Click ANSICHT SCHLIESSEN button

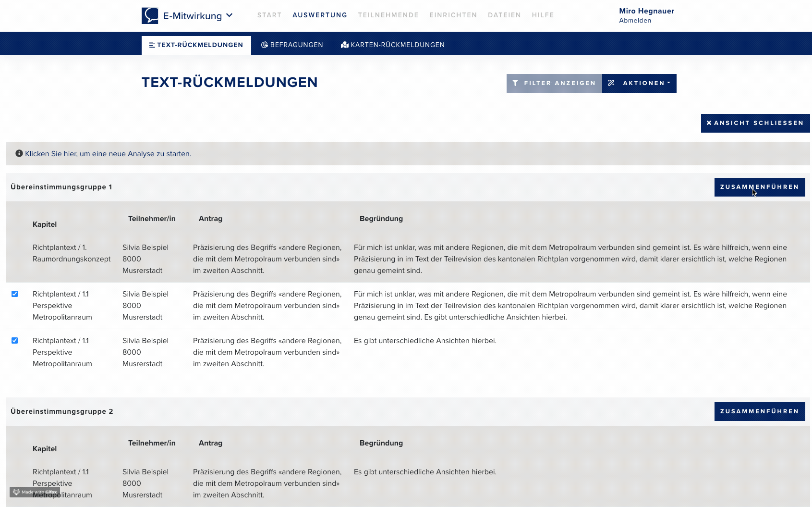coord(755,123)
